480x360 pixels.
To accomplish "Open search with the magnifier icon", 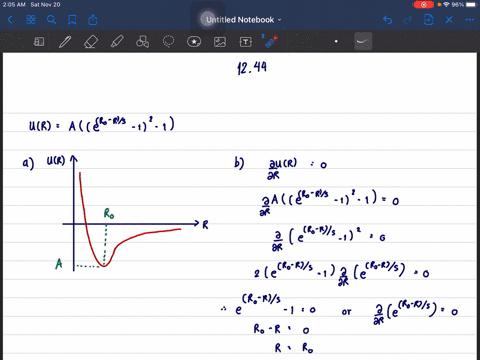I will tap(51, 20).
